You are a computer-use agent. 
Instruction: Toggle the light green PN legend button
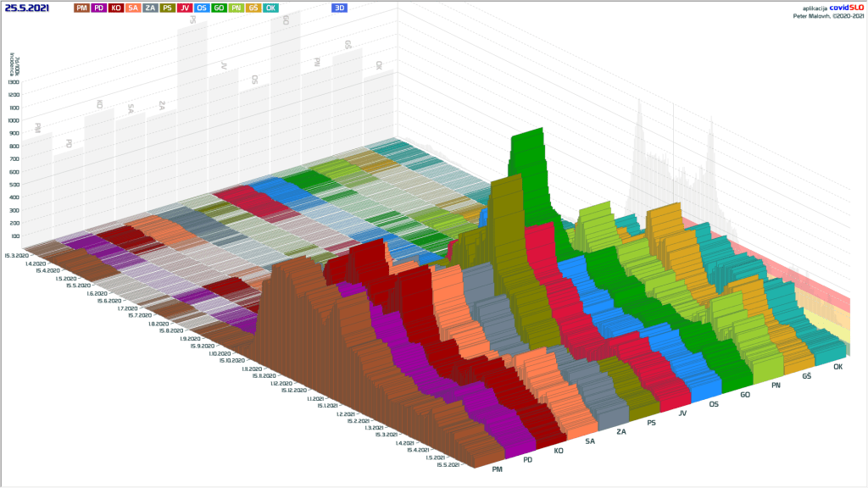[236, 8]
